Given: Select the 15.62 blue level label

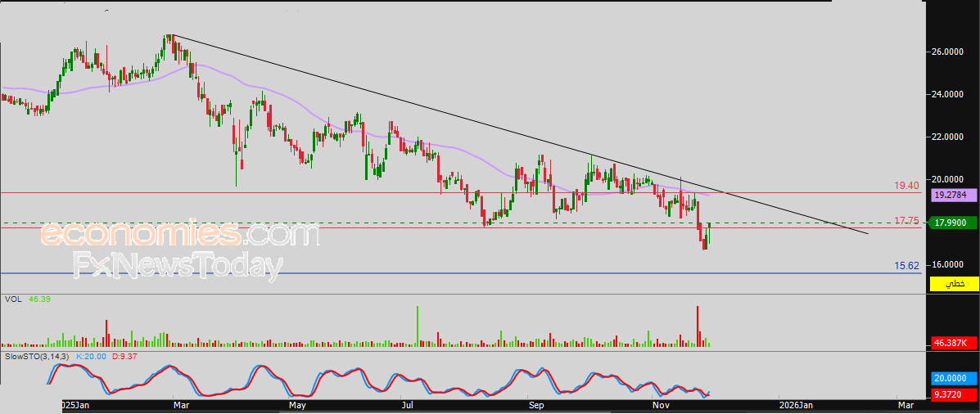Looking at the screenshot, I should coord(906,266).
